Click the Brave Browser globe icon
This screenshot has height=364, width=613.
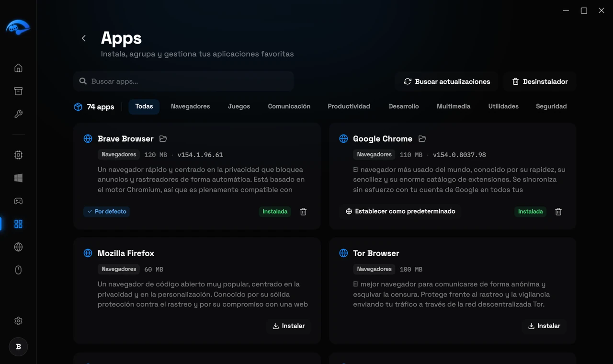pyautogui.click(x=88, y=138)
